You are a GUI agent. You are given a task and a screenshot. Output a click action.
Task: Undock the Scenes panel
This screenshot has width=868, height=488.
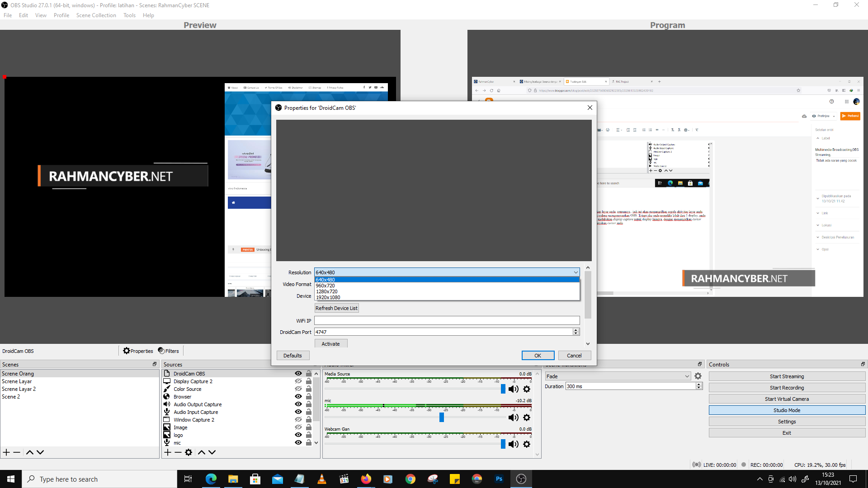pos(155,364)
